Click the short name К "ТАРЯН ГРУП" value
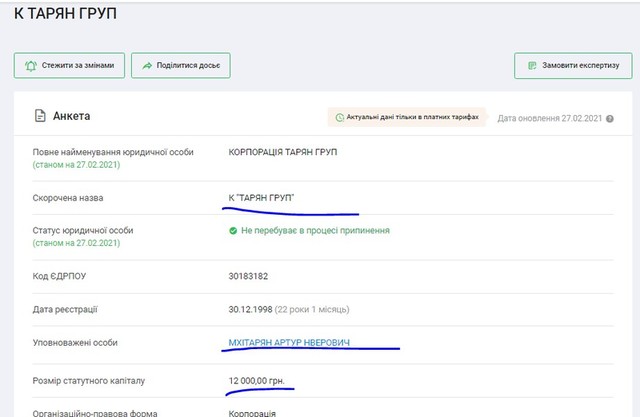640x417 pixels. (x=268, y=198)
